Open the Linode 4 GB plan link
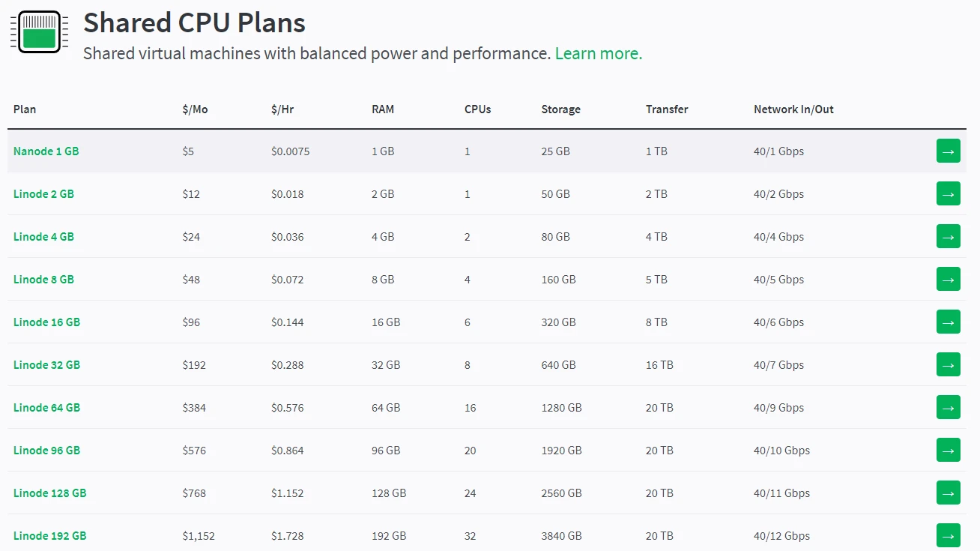Viewport: 980px width, 551px height. click(43, 237)
